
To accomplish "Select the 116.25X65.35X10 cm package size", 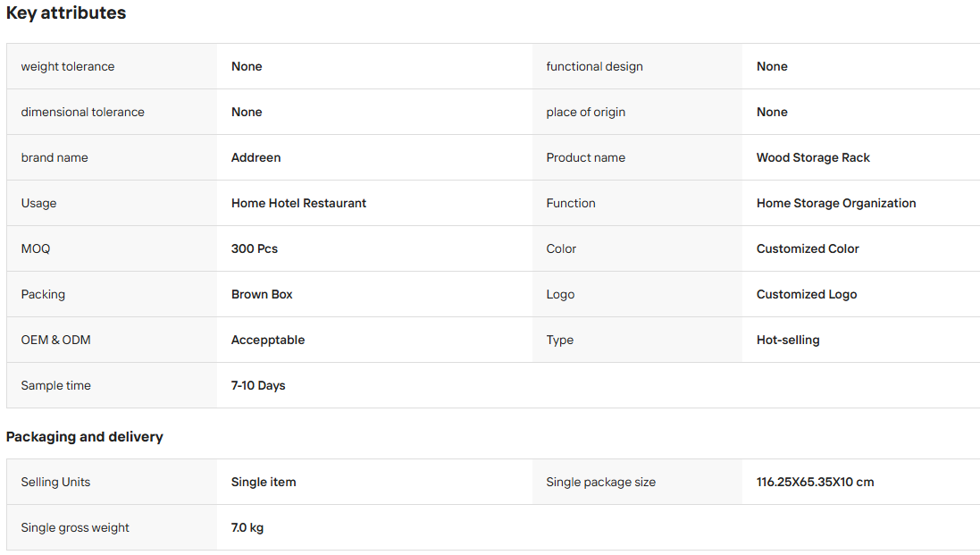I will pyautogui.click(x=815, y=482).
